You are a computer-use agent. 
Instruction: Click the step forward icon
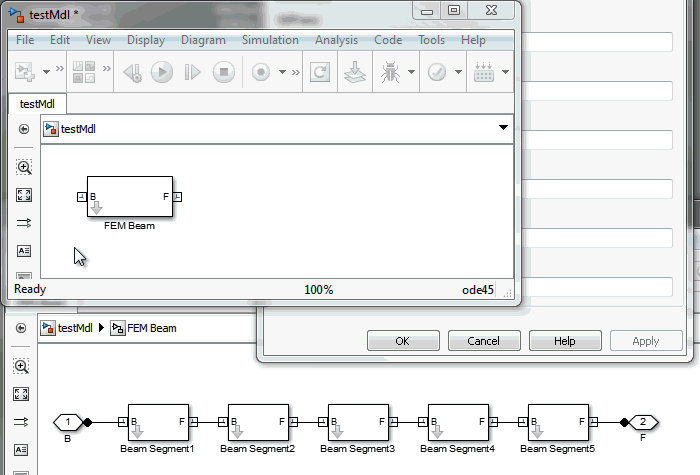[193, 72]
